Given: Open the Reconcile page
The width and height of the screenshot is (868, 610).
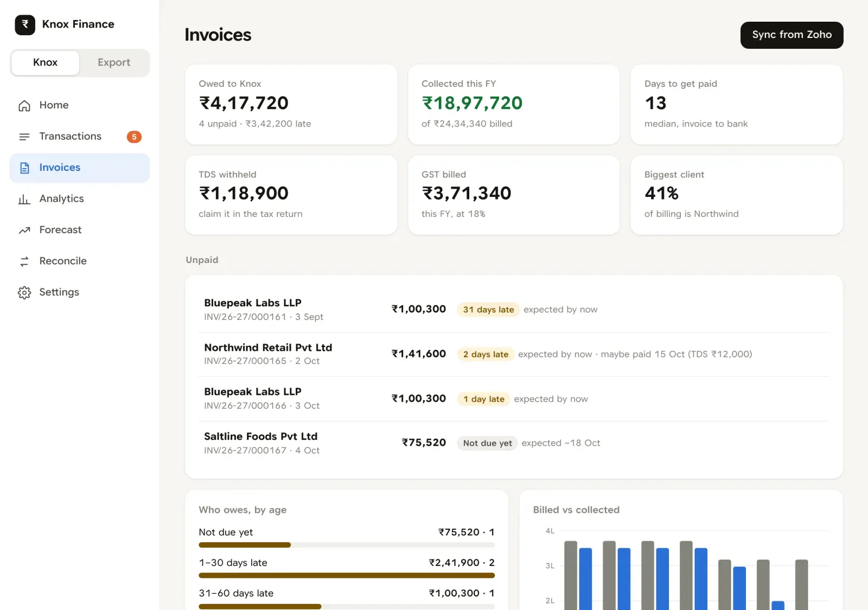Looking at the screenshot, I should click(x=80, y=261).
